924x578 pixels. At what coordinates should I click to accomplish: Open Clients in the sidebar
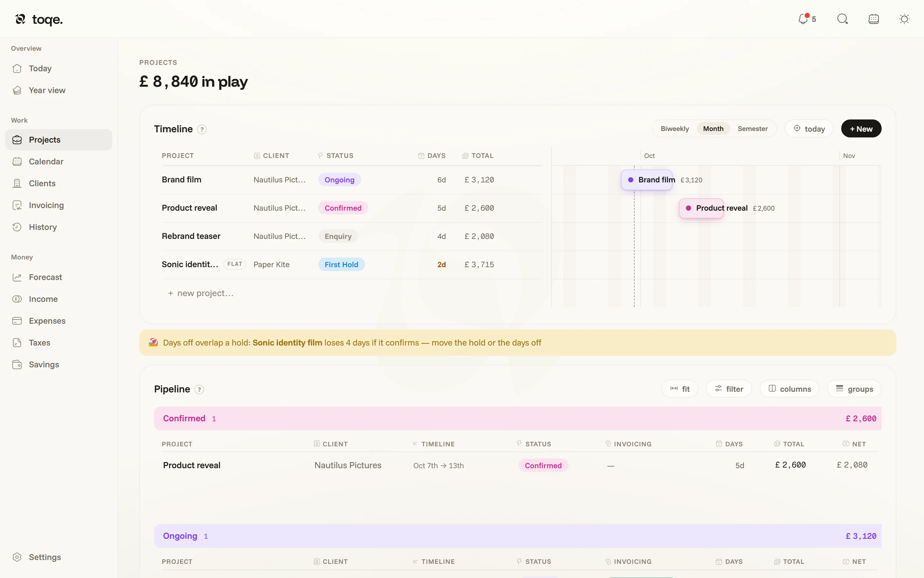[58, 183]
